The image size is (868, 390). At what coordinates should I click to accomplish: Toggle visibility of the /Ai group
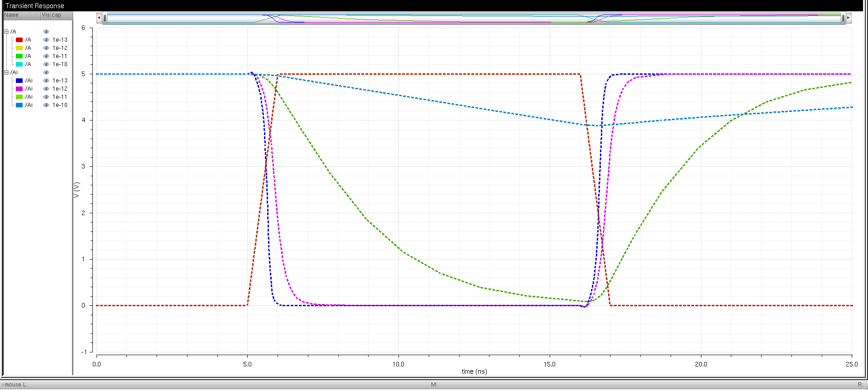click(46, 72)
